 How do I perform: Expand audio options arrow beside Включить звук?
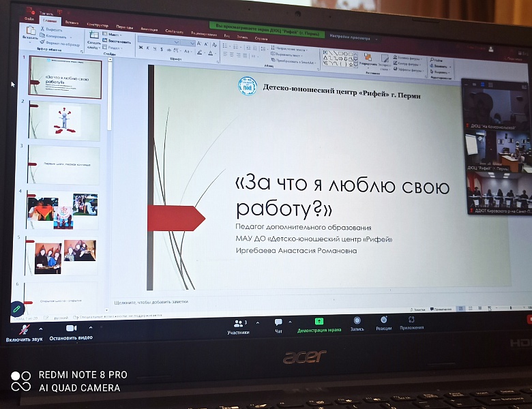[41, 329]
